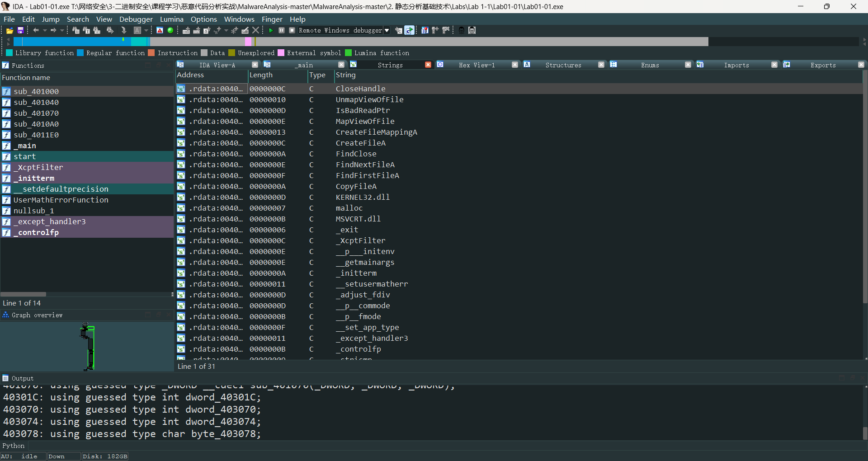Click the X delete icon in toolbar

click(255, 30)
